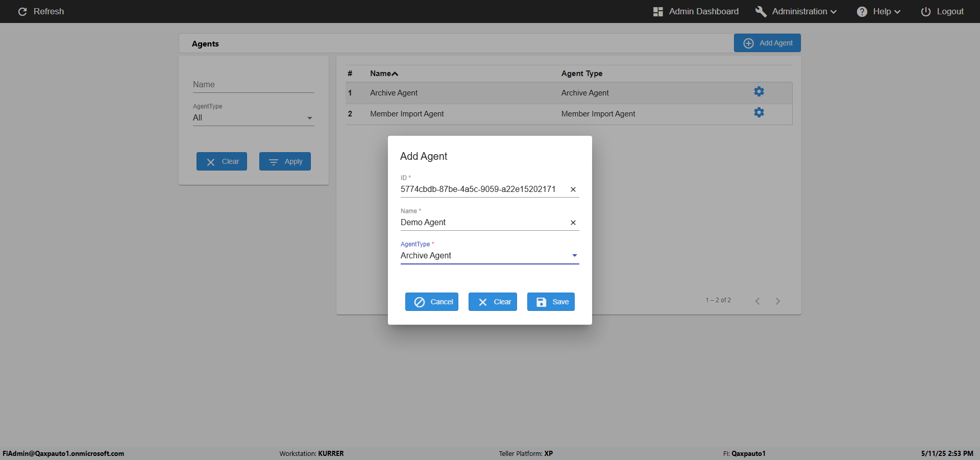Click the Add Agent plus button
This screenshot has height=460, width=980.
[x=767, y=43]
